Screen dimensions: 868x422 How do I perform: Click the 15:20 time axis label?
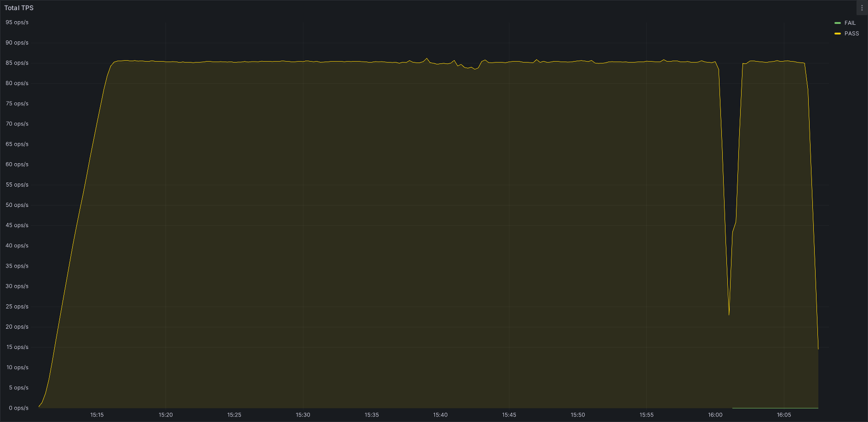(x=166, y=415)
